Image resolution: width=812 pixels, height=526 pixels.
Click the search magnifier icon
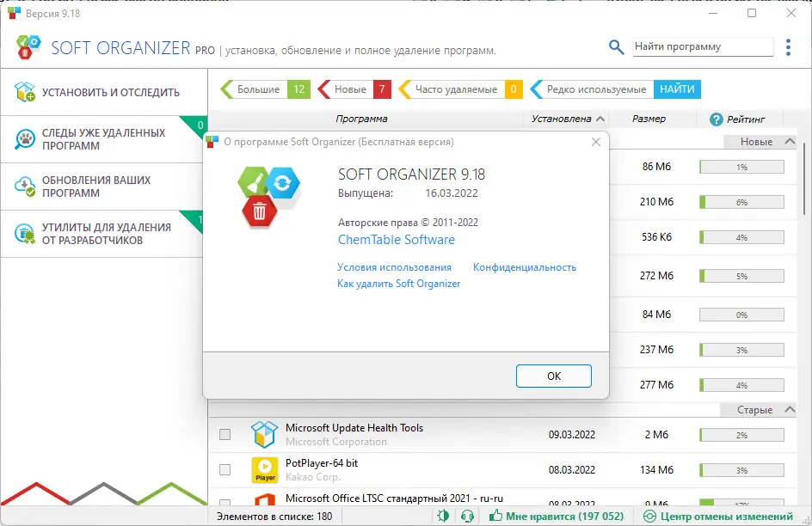click(616, 47)
